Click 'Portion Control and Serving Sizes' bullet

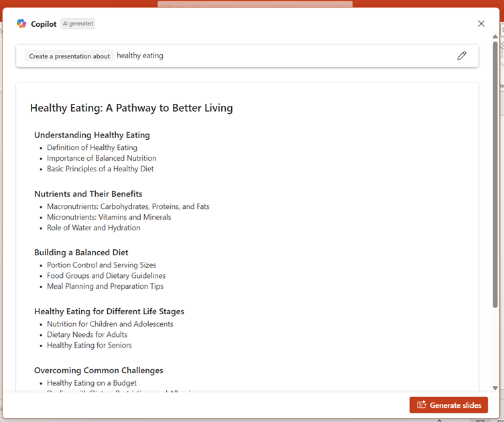(x=102, y=265)
